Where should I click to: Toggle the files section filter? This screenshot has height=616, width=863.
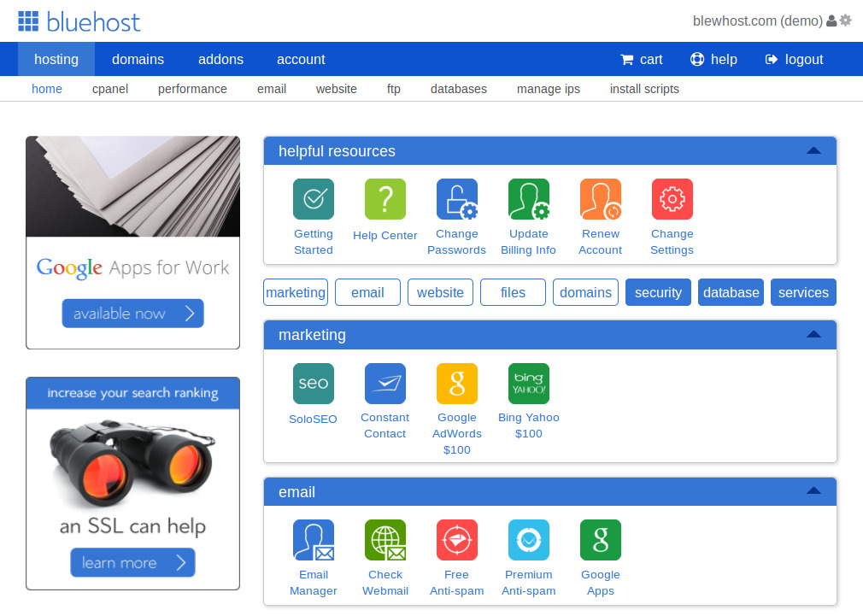tap(513, 292)
